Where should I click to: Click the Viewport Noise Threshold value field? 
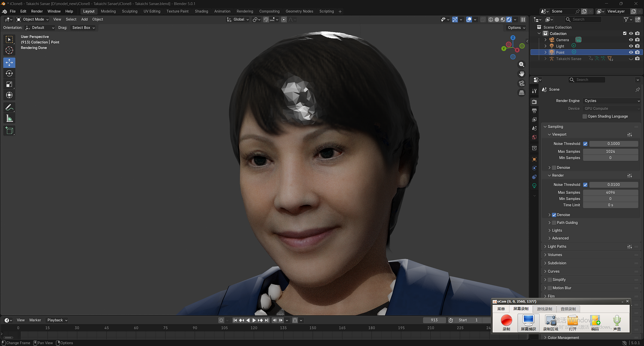tap(614, 144)
